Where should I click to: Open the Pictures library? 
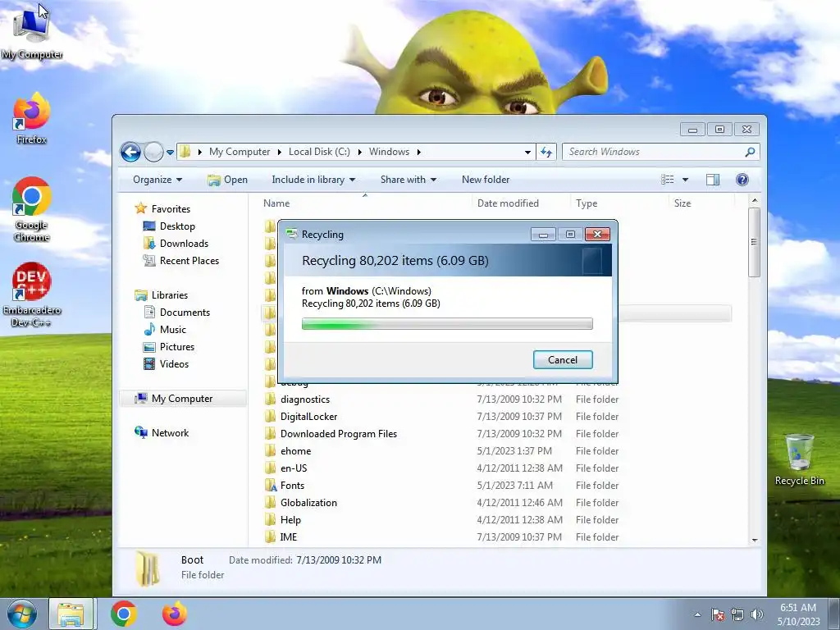tap(177, 347)
